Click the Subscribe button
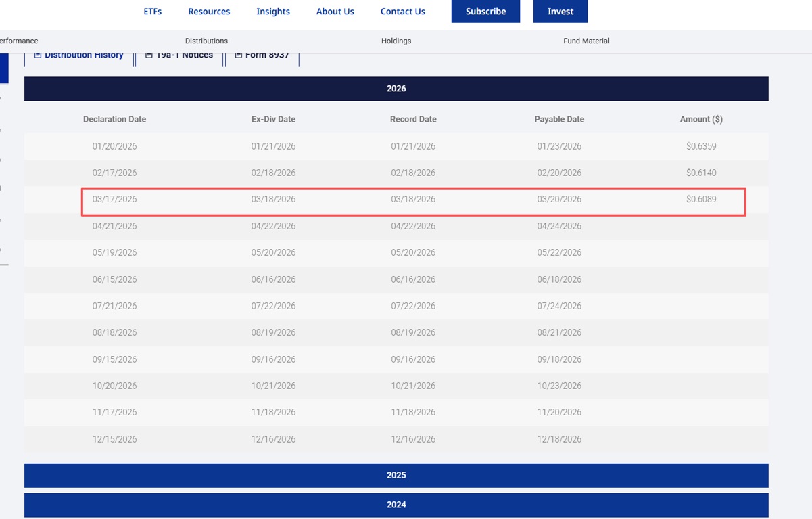Viewport: 812px width, 519px height. pyautogui.click(x=485, y=12)
